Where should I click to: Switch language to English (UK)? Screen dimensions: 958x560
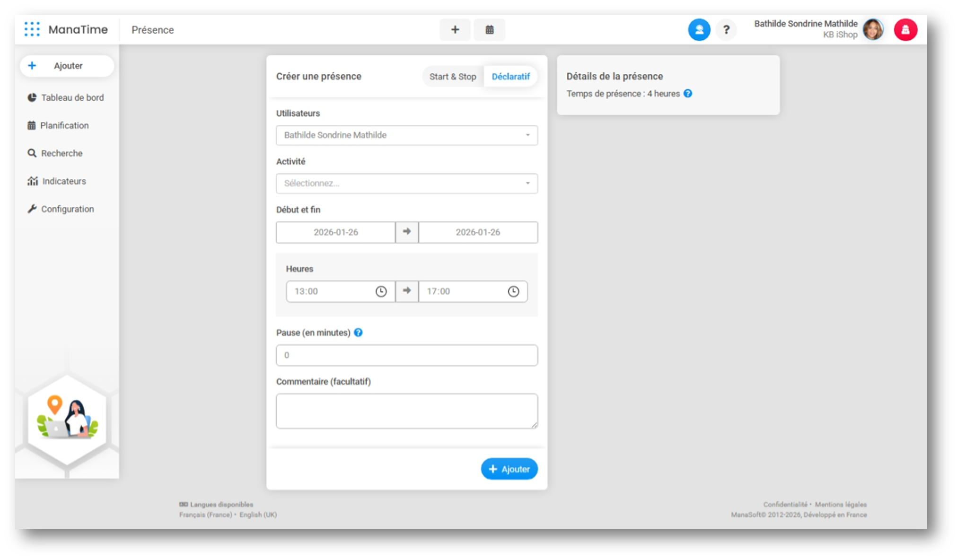[258, 515]
